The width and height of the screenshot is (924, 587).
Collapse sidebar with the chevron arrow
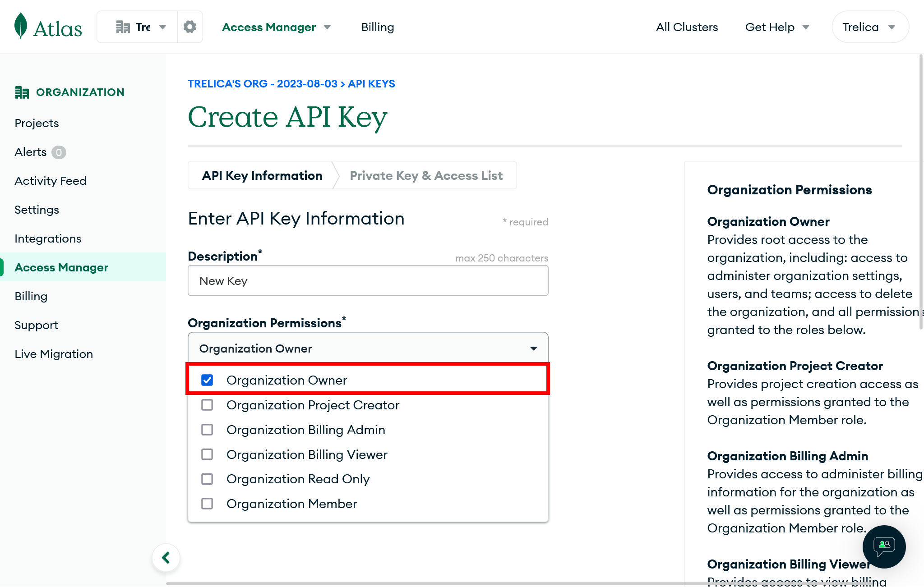coord(166,558)
